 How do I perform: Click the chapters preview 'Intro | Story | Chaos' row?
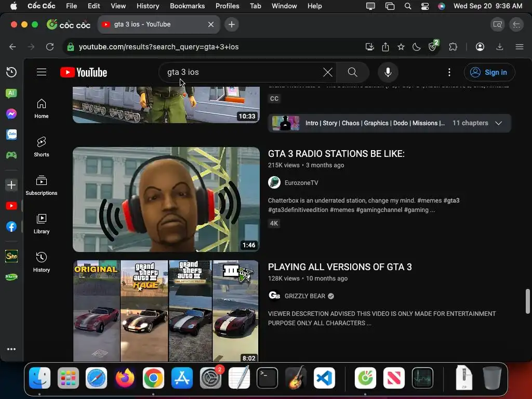(x=390, y=123)
